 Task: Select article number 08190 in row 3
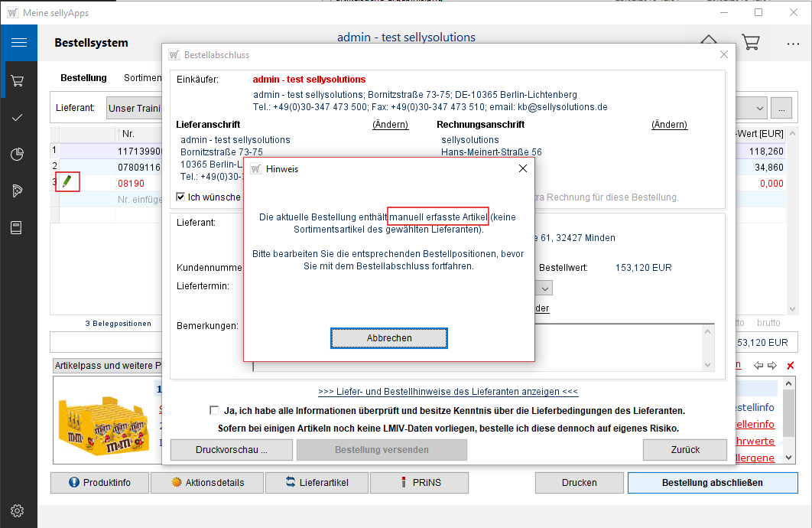pyautogui.click(x=131, y=184)
